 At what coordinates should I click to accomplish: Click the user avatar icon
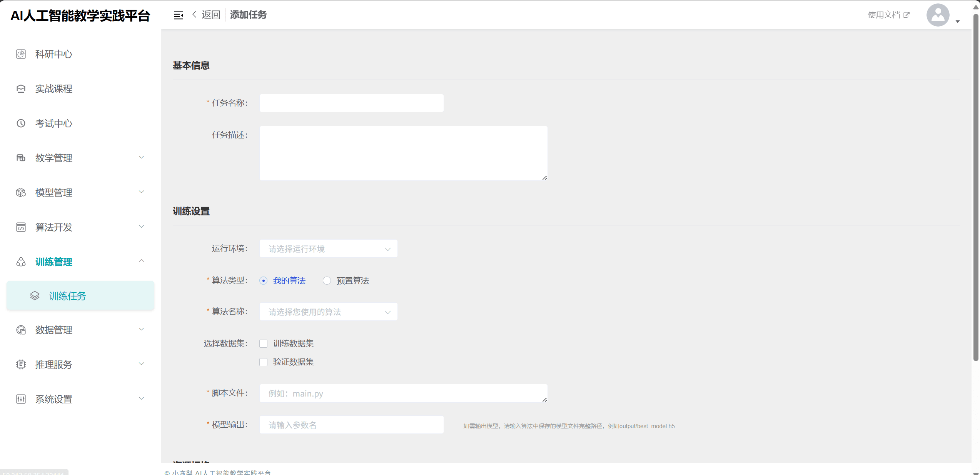click(938, 15)
